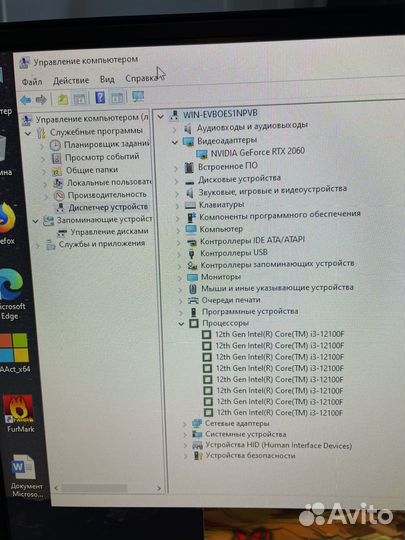
Task: Select the Мониторы category
Action: pos(221,277)
